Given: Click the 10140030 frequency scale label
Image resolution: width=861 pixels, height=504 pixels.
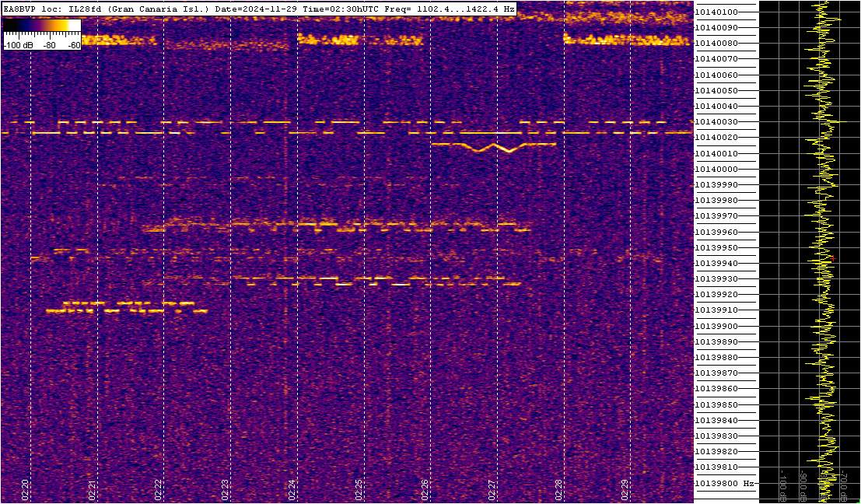Looking at the screenshot, I should coord(716,122).
